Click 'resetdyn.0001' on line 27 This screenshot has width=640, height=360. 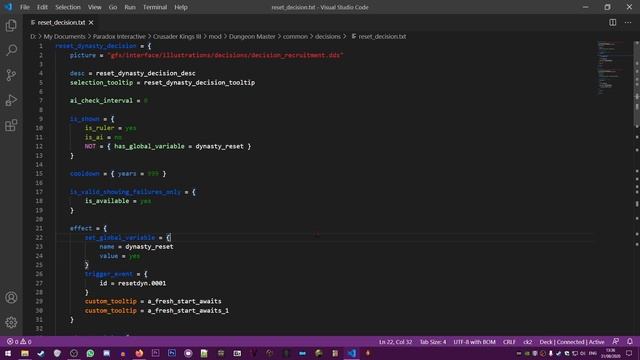[x=142, y=283]
